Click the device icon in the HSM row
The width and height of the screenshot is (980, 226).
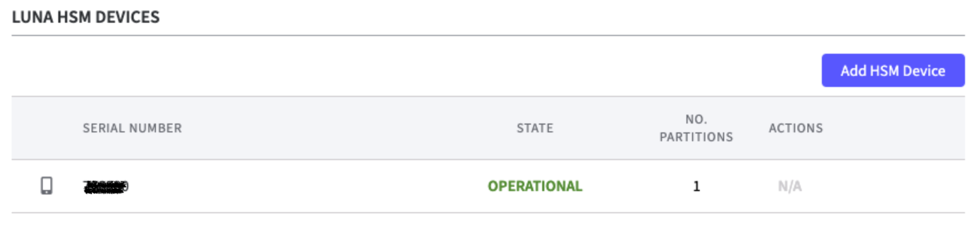pos(47,186)
